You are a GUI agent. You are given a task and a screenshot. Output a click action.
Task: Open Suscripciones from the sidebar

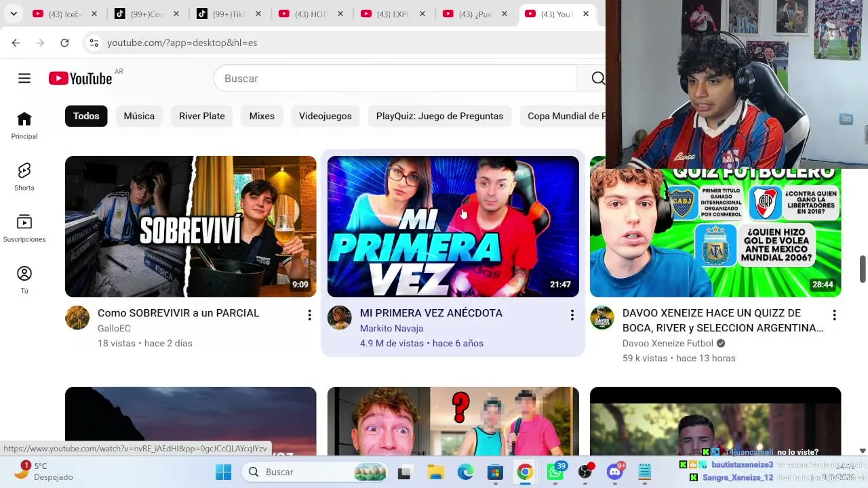pos(24,229)
